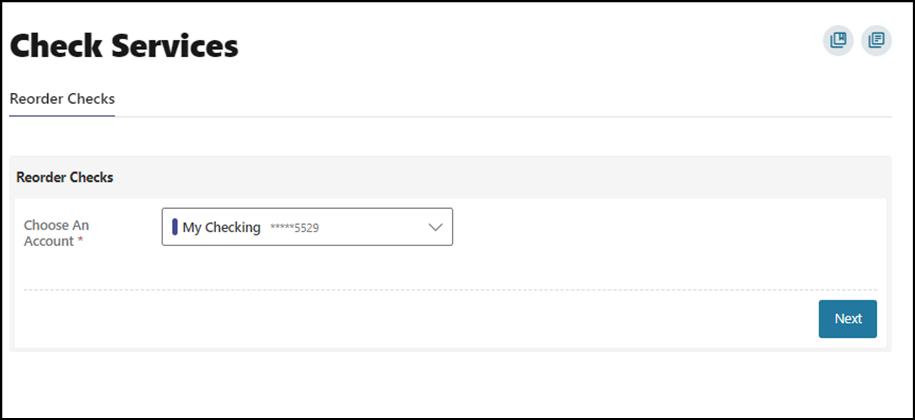Click the word Account in the field label
The width and height of the screenshot is (915, 420).
click(48, 241)
